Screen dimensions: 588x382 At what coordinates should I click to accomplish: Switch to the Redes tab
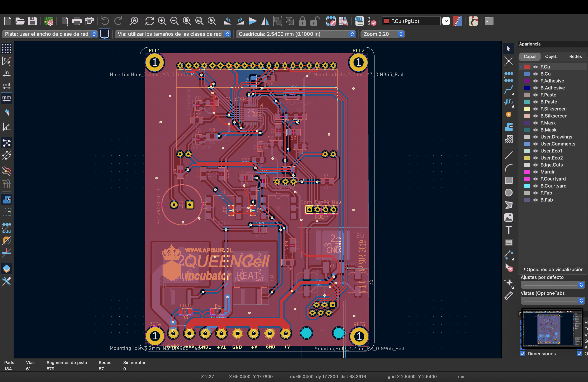click(x=575, y=57)
